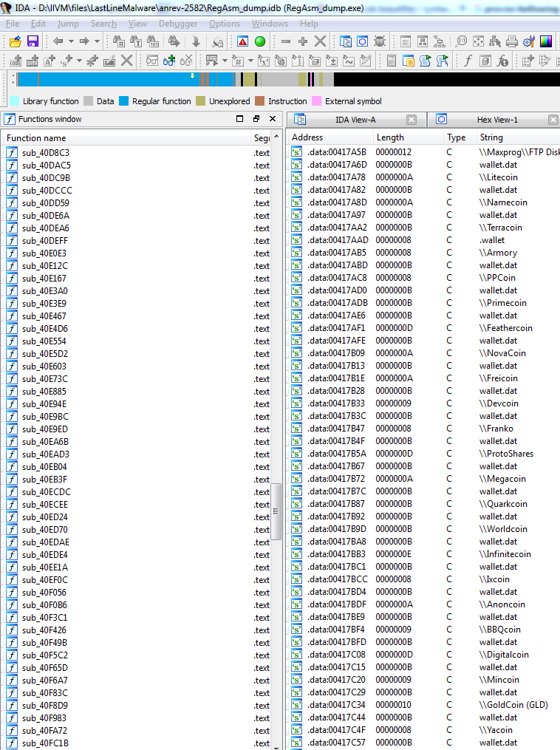Screen dimensions: 560x750
Task: Open the Options menu
Action: (225, 24)
